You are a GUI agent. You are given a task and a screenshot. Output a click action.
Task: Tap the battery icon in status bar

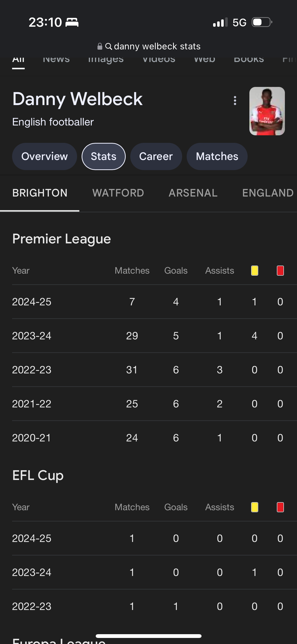coord(262,22)
